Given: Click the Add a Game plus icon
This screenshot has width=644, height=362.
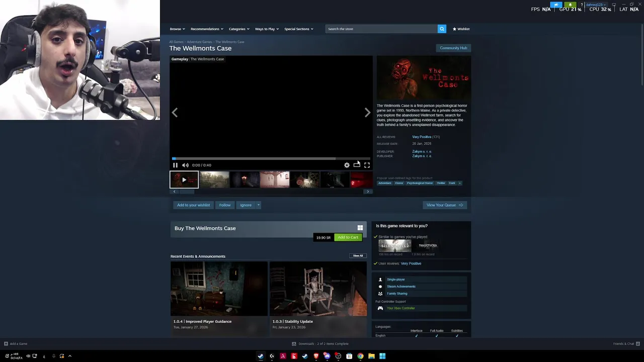Looking at the screenshot, I should coord(6,344).
